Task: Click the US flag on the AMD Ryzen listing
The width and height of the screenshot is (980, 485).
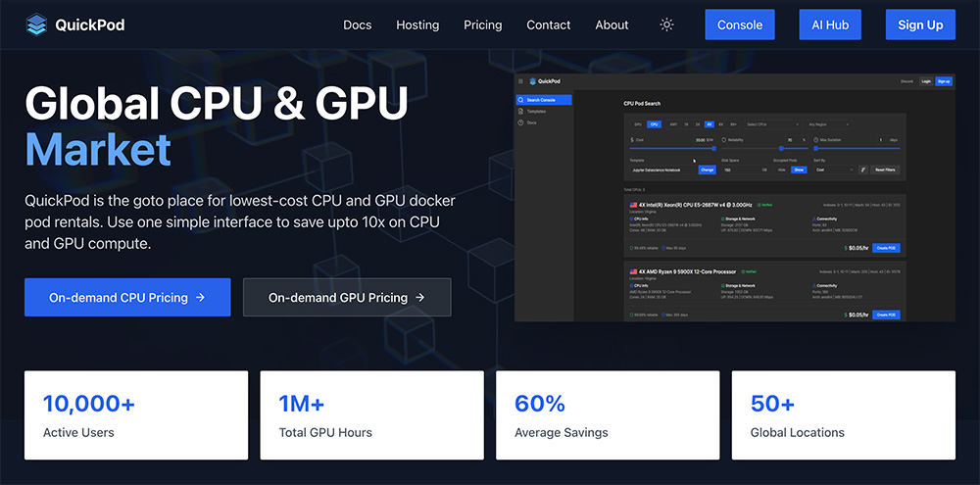Action: coord(634,271)
